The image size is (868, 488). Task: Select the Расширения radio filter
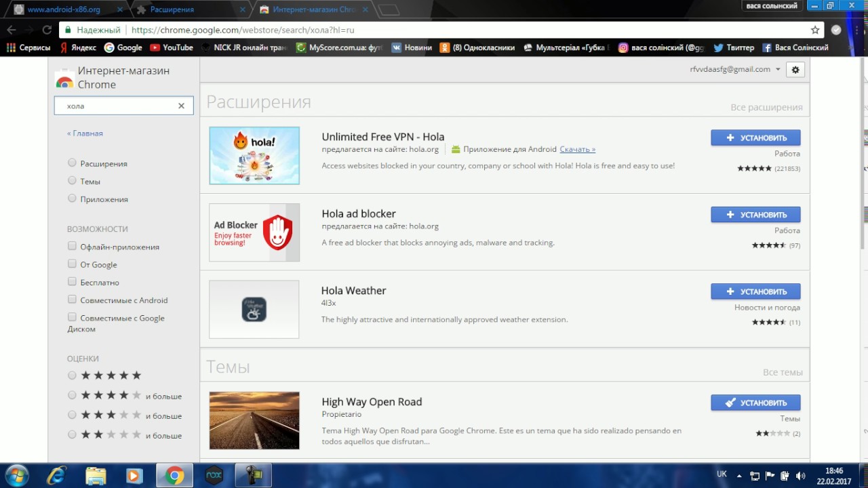point(72,163)
